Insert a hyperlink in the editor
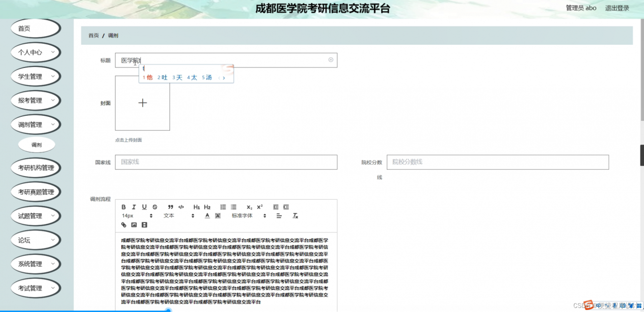 point(124,225)
